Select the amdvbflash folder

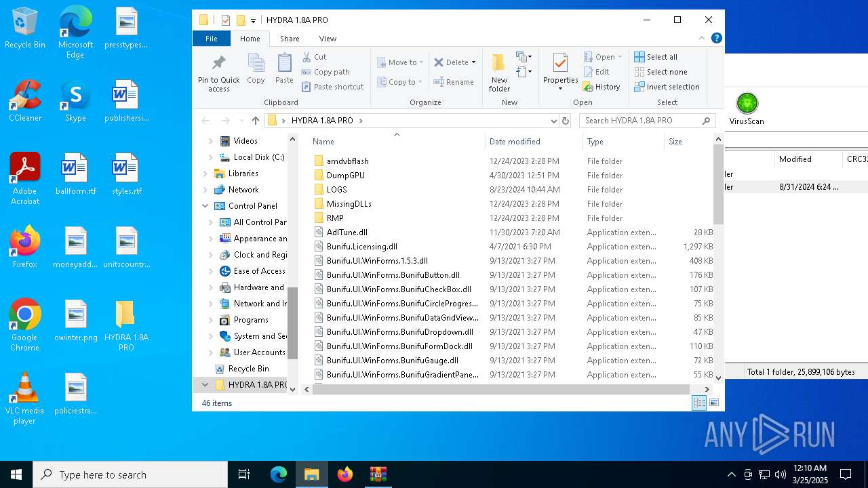point(347,161)
